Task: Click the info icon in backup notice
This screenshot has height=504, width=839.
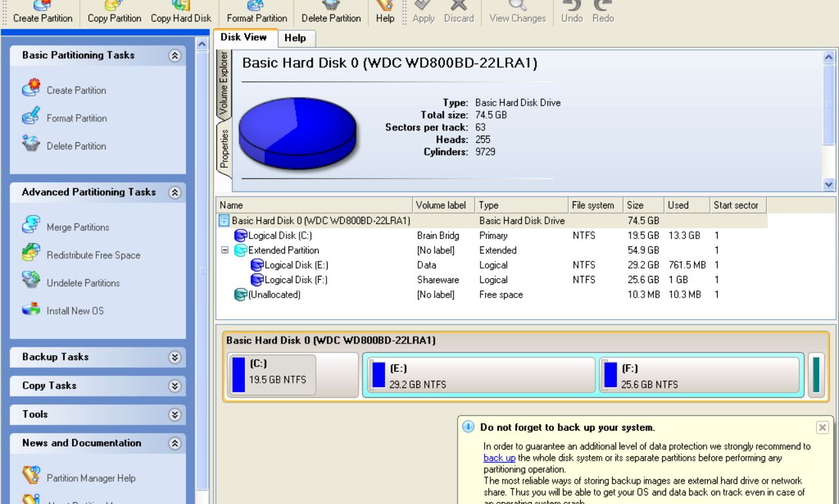Action: (468, 427)
